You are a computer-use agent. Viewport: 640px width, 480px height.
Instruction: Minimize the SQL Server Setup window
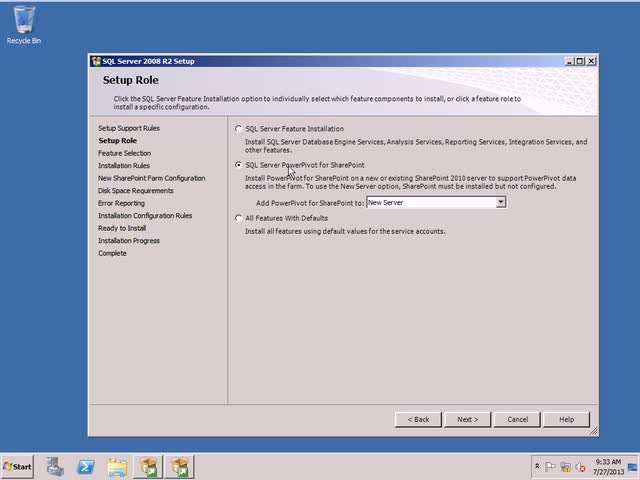[x=570, y=61]
